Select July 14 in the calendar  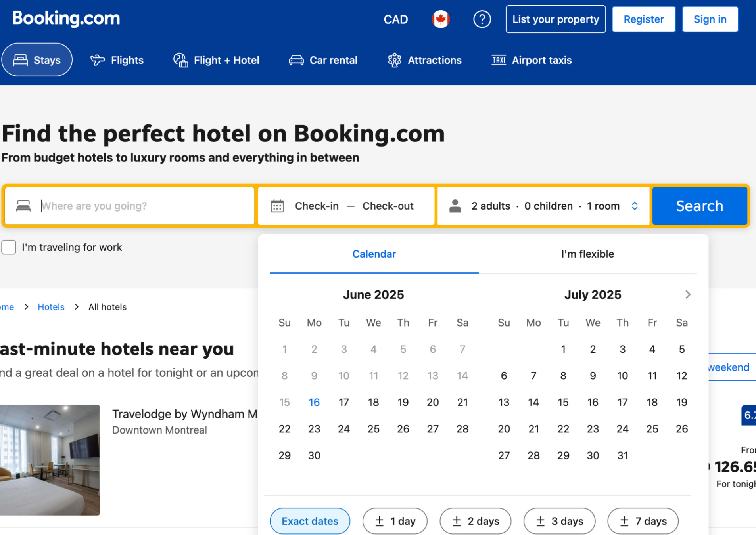coord(533,402)
